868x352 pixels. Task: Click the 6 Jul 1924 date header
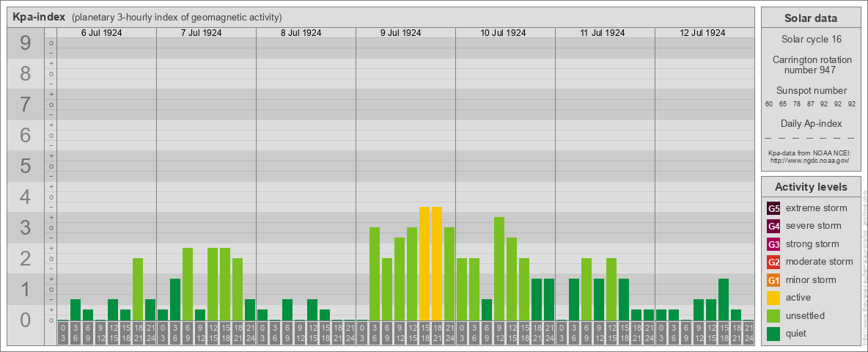pyautogui.click(x=102, y=33)
